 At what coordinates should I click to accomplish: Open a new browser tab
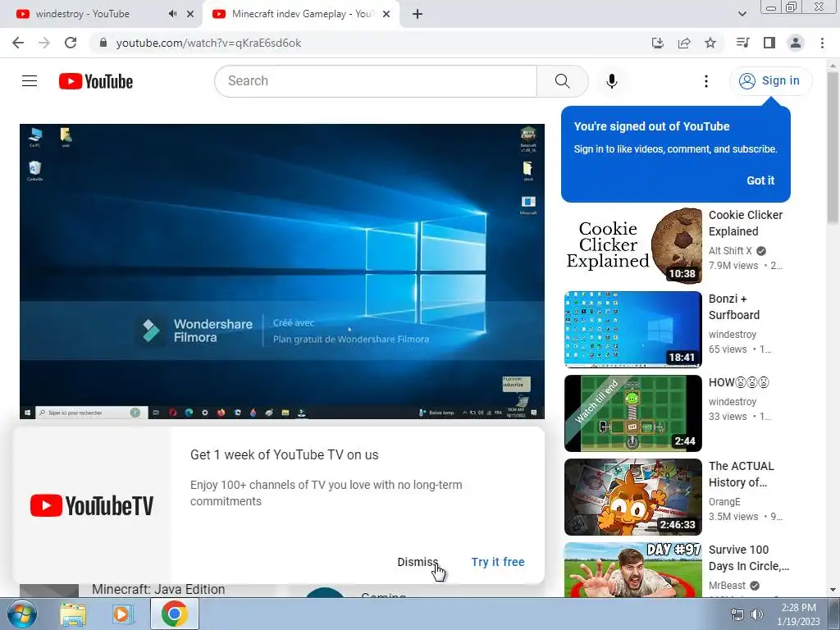[418, 14]
